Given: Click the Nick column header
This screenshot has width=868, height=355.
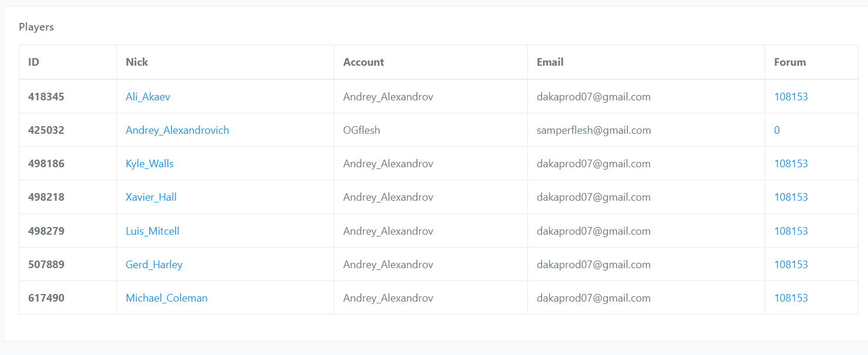Looking at the screenshot, I should tap(137, 62).
